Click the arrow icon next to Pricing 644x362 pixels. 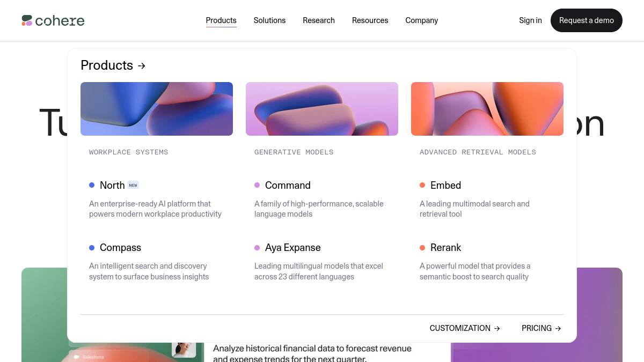(x=558, y=328)
